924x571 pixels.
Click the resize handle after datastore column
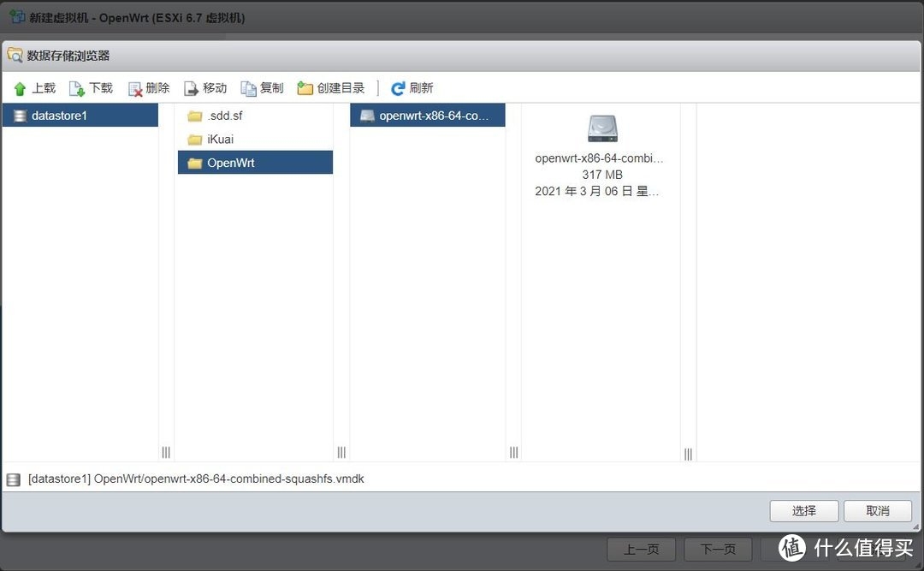tap(166, 452)
